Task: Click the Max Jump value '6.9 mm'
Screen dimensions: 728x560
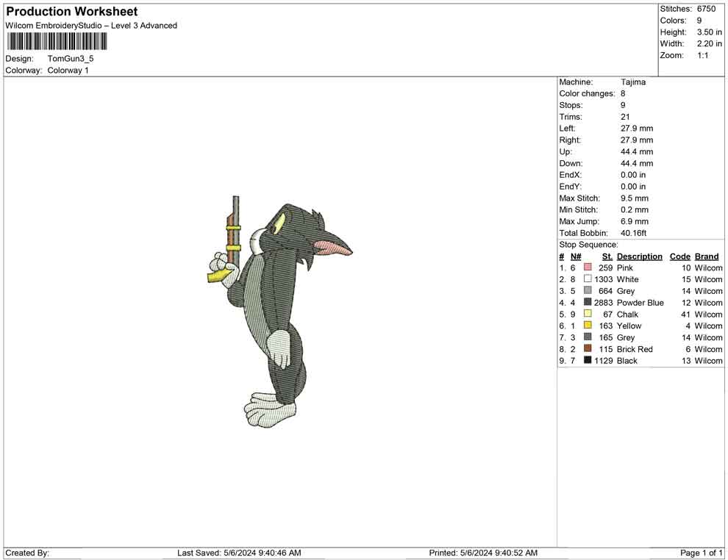Action: (x=634, y=221)
